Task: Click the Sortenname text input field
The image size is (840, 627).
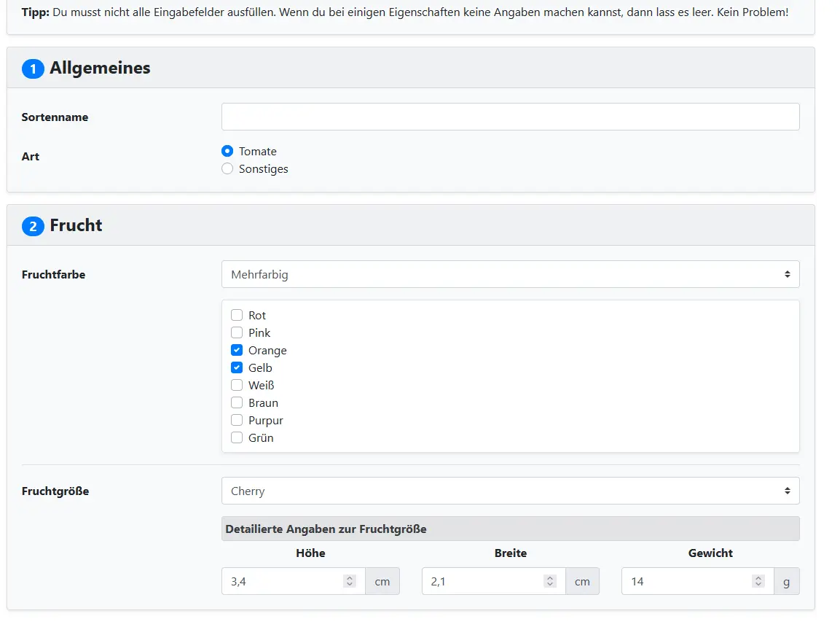Action: click(510, 117)
